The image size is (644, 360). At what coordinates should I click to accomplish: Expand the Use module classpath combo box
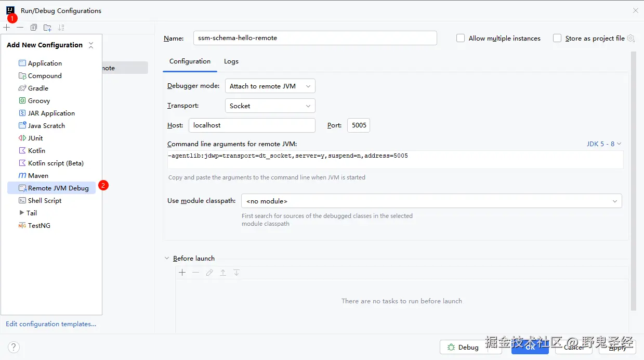(431, 201)
